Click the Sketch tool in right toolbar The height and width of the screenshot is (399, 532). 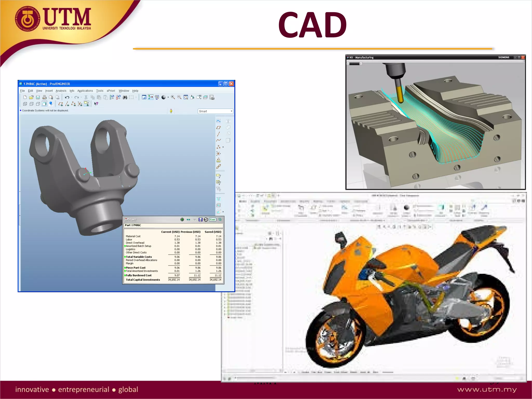218,121
